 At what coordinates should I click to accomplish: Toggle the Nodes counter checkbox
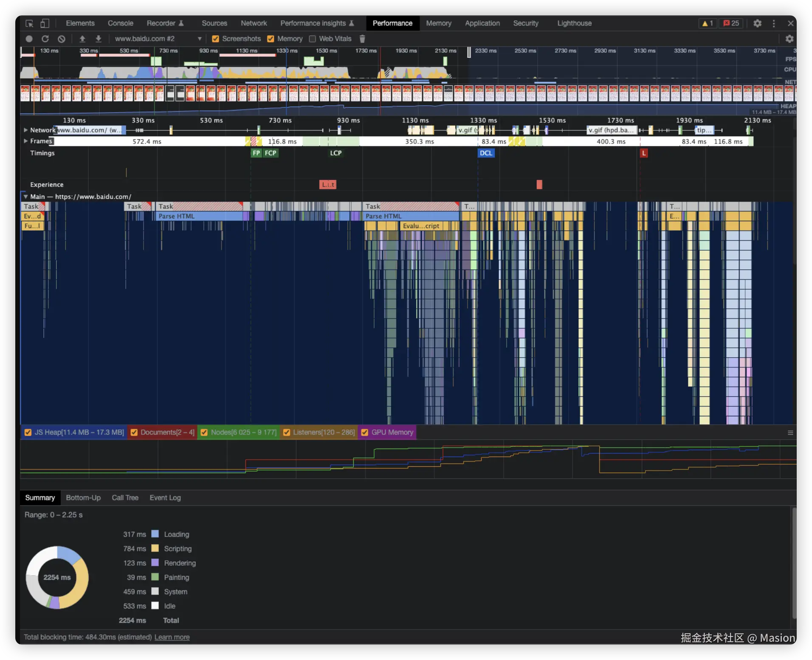coord(204,432)
